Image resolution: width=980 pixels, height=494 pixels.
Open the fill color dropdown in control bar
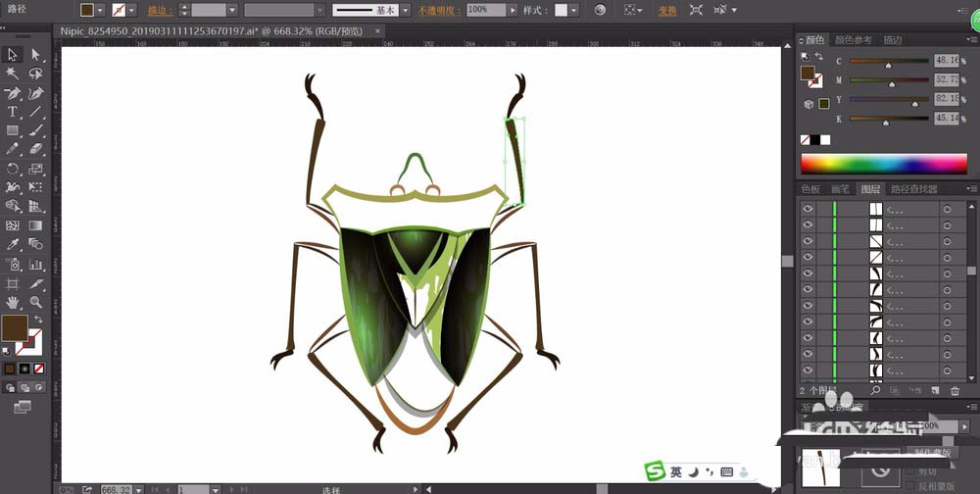point(102,10)
